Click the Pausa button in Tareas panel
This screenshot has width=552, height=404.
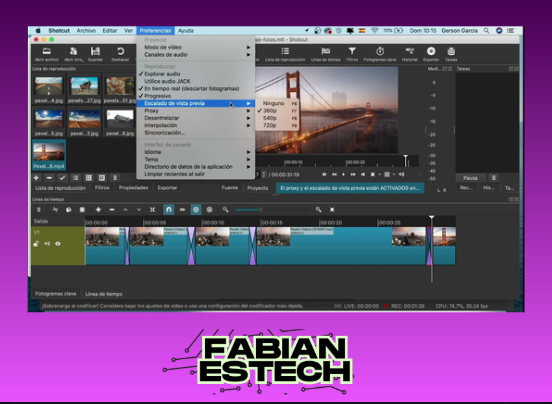(470, 178)
